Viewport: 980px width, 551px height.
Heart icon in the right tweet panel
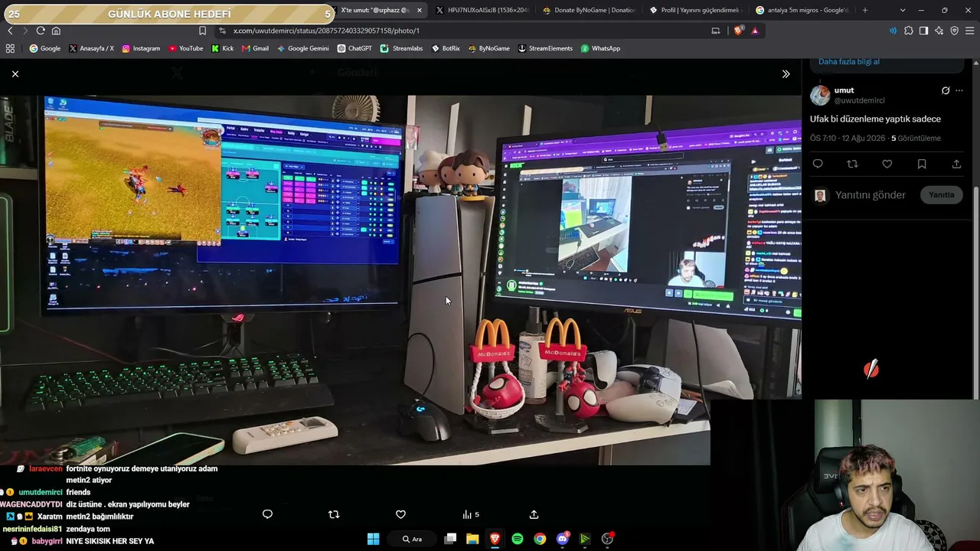(x=887, y=164)
